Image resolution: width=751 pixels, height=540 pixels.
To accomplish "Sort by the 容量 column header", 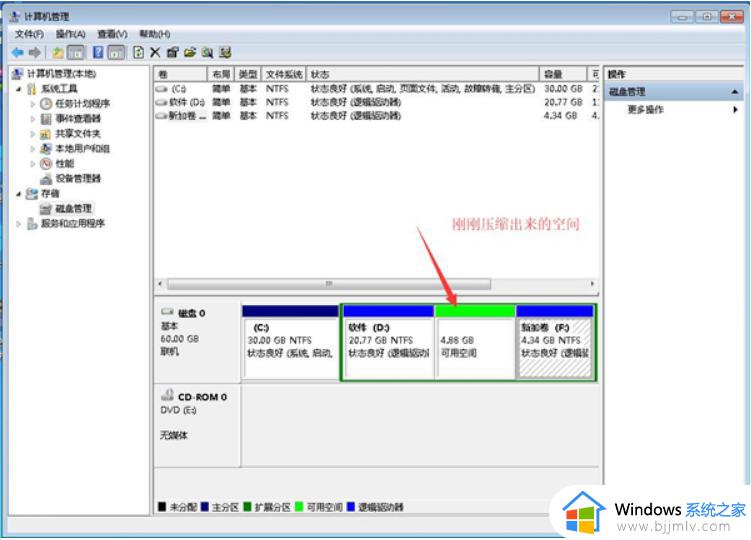I will coord(564,74).
